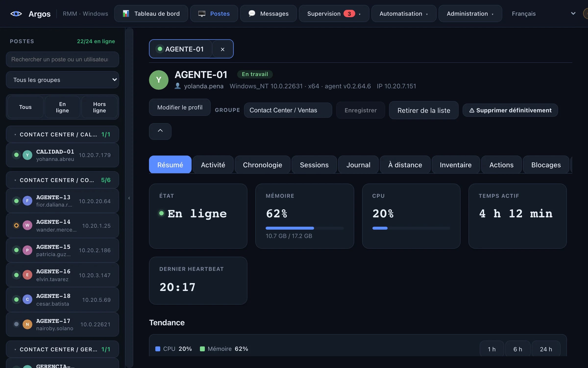Screen dimensions: 588x368
Task: Filter postes list to Tous
Action: pyautogui.click(x=25, y=107)
